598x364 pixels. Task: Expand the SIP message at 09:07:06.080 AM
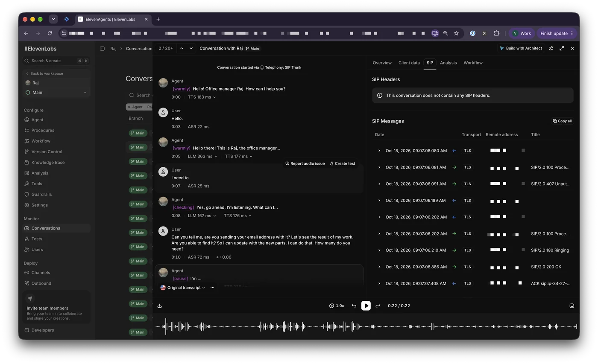point(379,151)
